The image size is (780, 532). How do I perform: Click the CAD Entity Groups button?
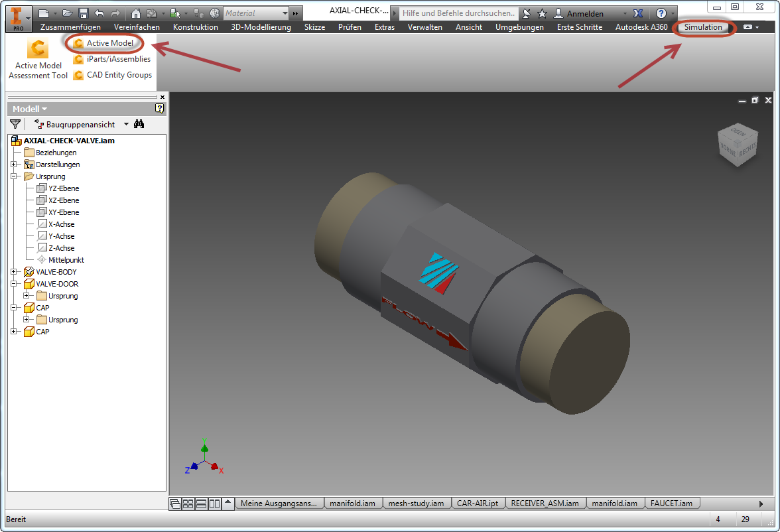(113, 75)
